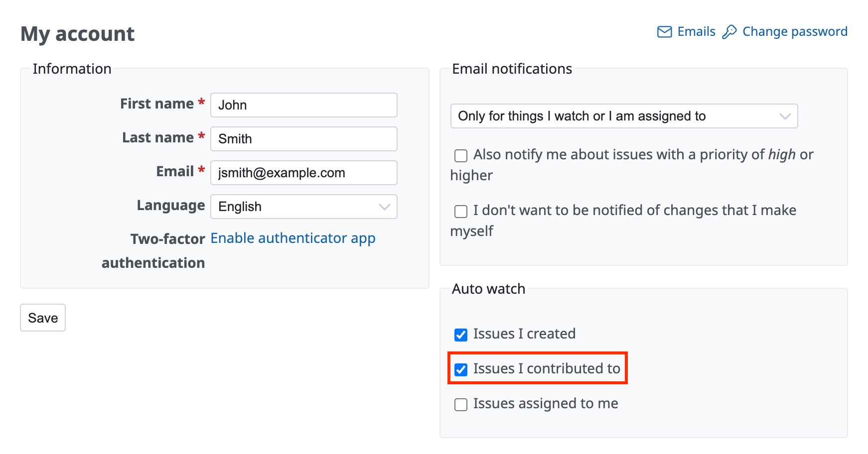The image size is (868, 454).
Task: Click the Save button
Action: tap(43, 318)
